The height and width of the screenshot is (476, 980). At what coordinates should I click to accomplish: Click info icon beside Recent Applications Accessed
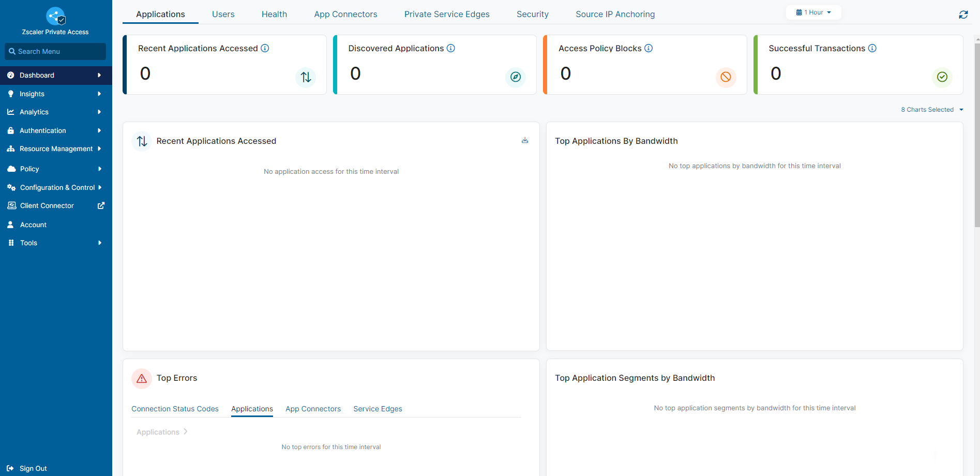pos(265,48)
